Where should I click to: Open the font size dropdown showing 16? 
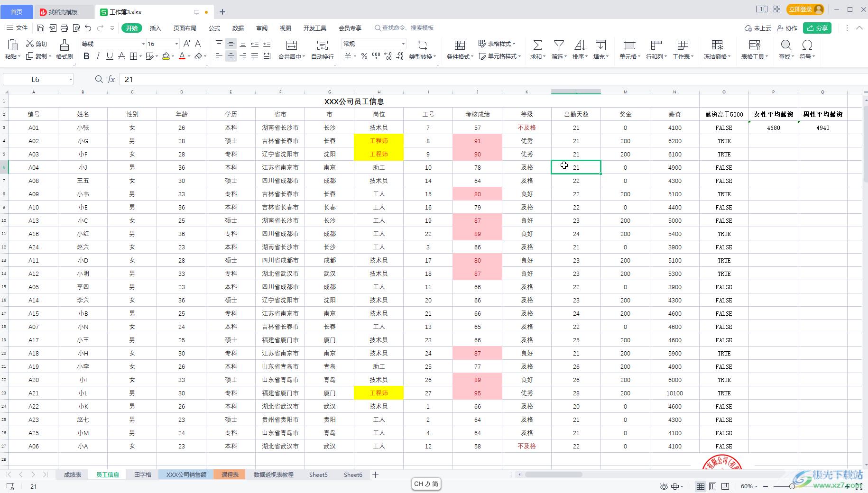176,44
